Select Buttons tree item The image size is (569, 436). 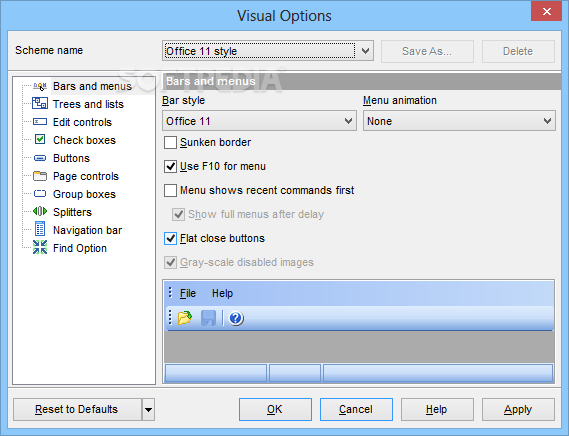point(71,158)
